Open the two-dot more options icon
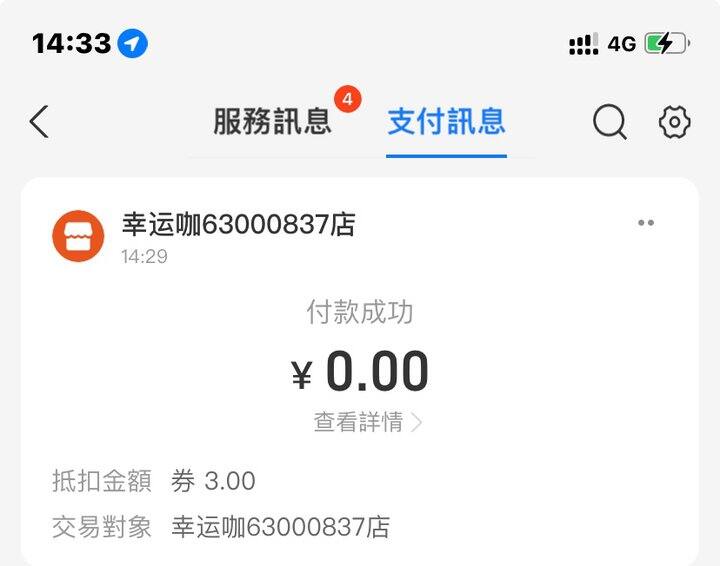Viewport: 720px width, 566px height. pyautogui.click(x=646, y=223)
